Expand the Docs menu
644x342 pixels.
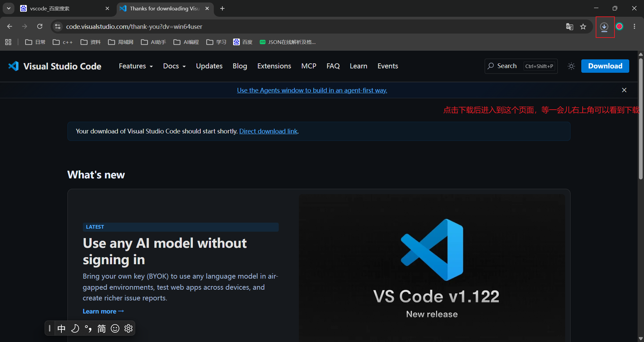[174, 66]
